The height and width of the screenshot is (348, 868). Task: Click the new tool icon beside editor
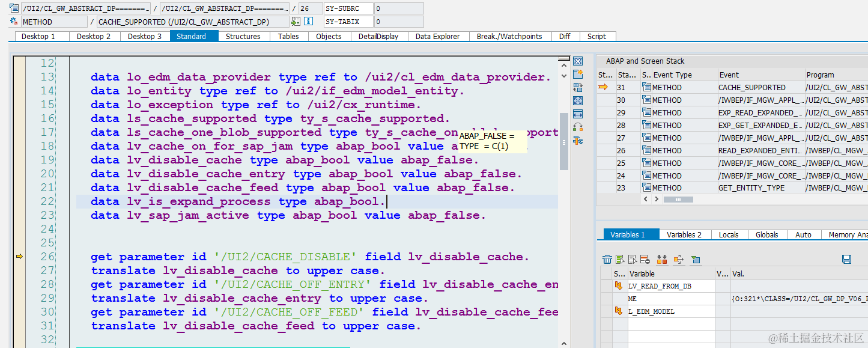tap(578, 75)
